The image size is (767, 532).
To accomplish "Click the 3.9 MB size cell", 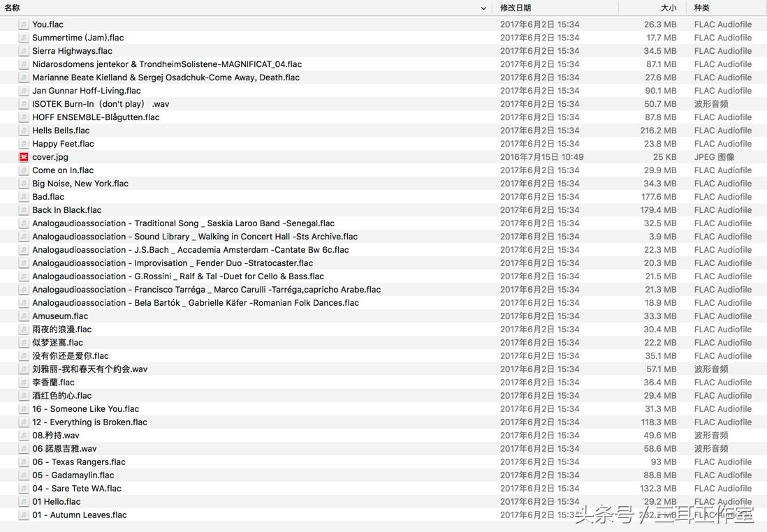I will pos(663,236).
